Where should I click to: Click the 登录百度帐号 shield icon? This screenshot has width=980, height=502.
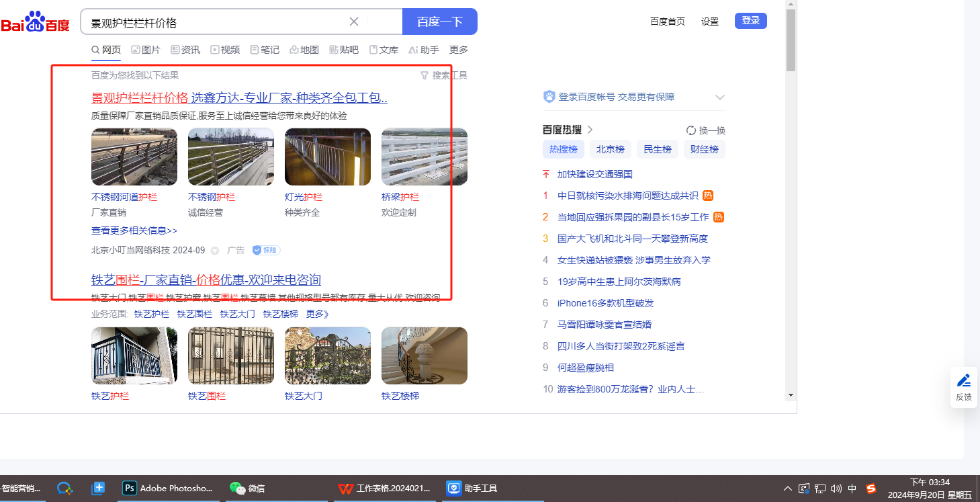(x=549, y=97)
